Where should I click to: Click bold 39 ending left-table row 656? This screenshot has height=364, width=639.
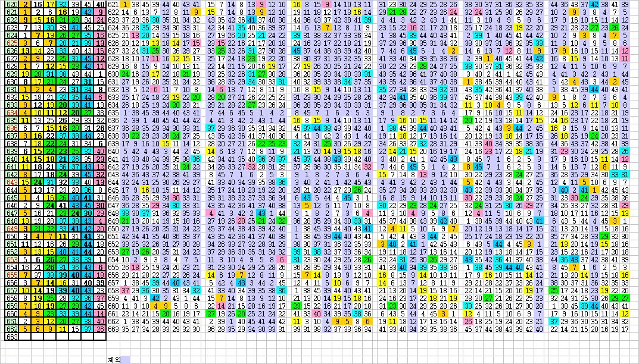100,283
